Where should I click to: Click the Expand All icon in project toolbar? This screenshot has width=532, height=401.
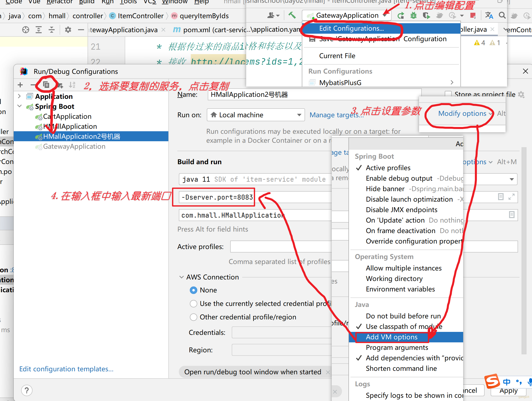click(39, 30)
